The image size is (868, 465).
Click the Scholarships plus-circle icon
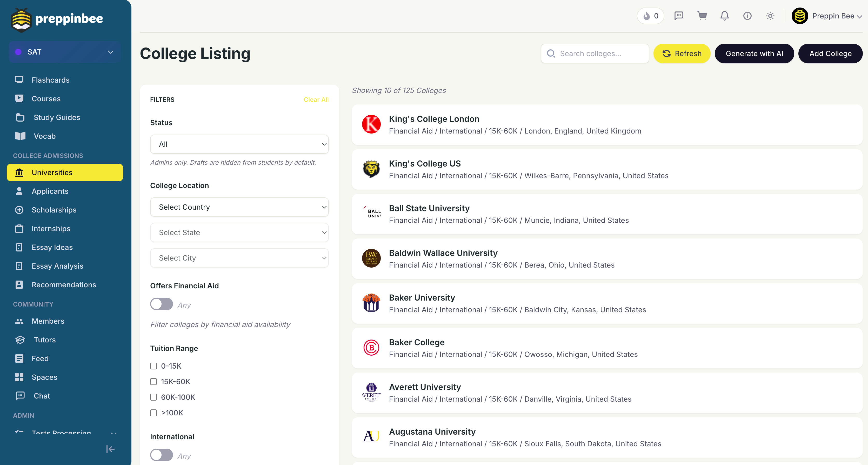19,210
